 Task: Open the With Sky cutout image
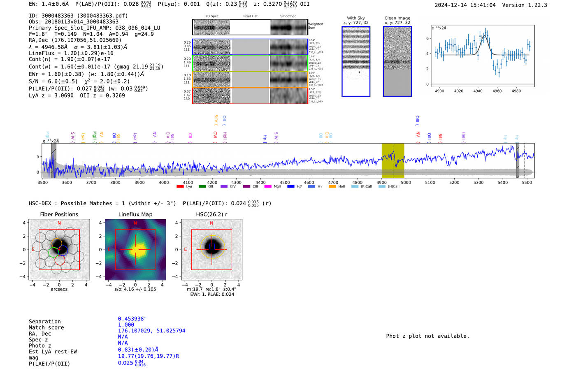click(x=356, y=61)
